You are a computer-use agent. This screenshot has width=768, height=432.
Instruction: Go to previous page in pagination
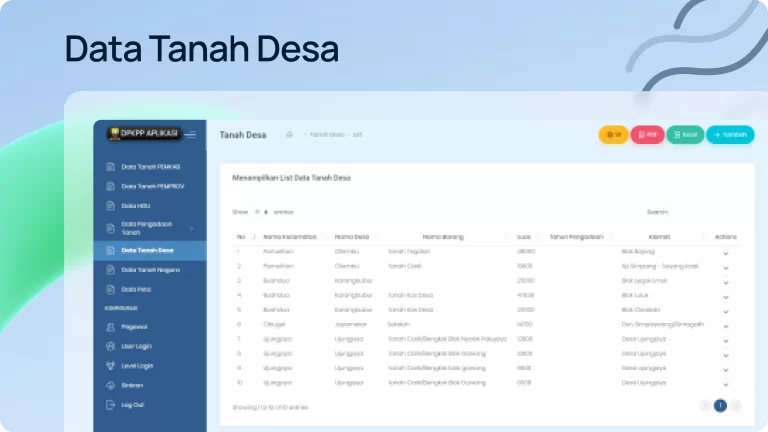pos(706,406)
